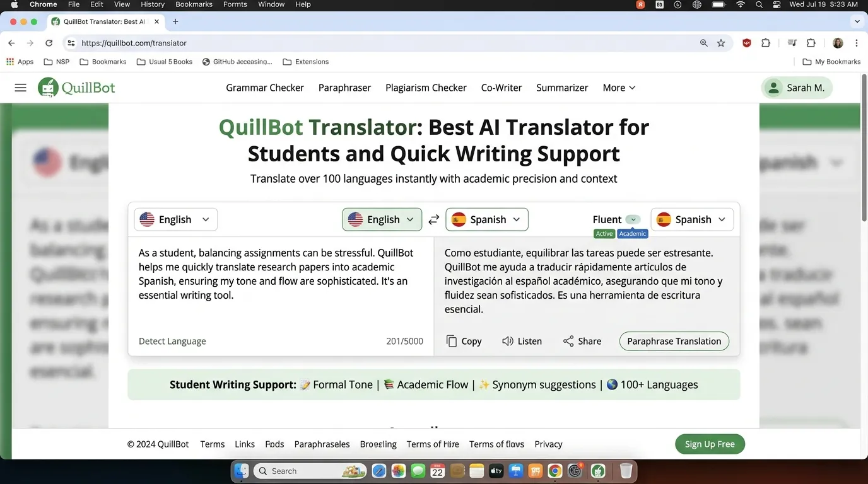Open the Paraphraseles footer link

(x=322, y=444)
